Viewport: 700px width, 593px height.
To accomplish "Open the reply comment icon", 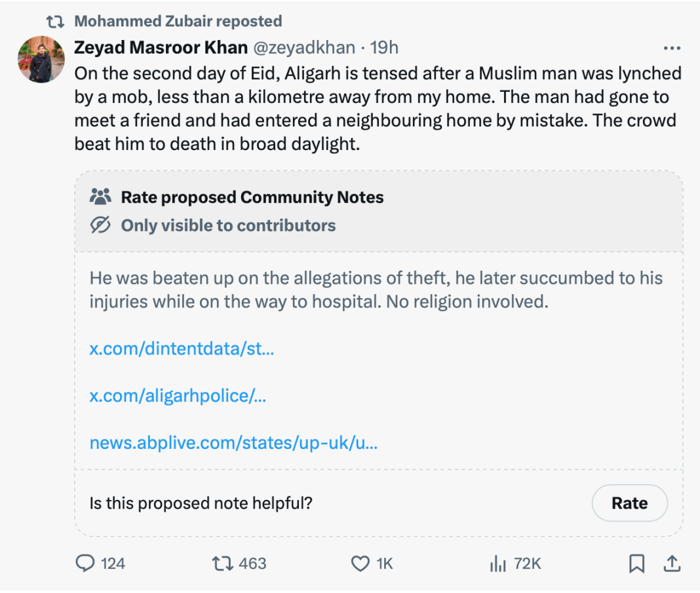I will point(85,563).
